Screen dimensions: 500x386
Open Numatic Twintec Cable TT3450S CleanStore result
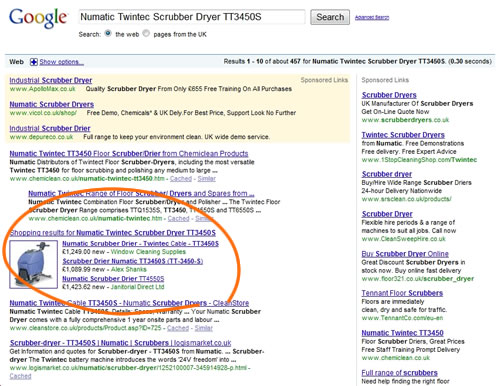129,303
